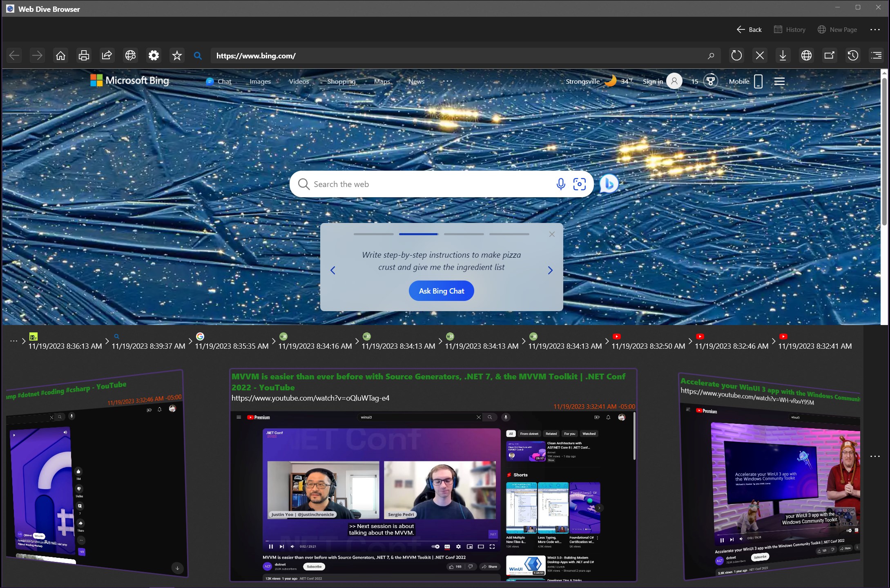Viewport: 890px width, 588px height.
Task: Click the Share icon in toolbar
Action: coord(107,56)
